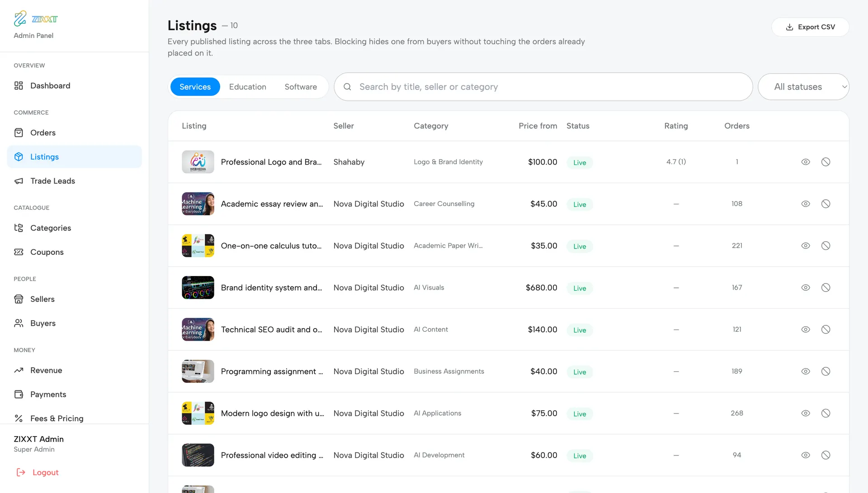Image resolution: width=868 pixels, height=493 pixels.
Task: Block the Modern logo design listing
Action: 826,413
